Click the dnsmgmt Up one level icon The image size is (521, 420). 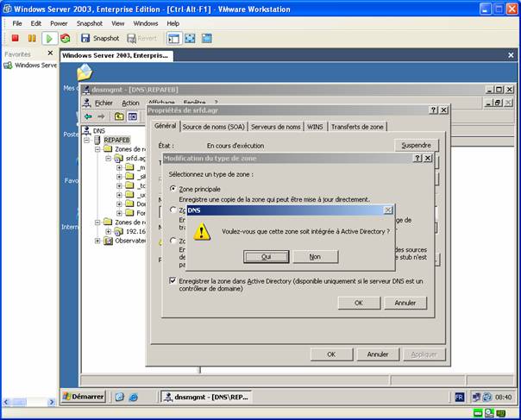click(x=119, y=116)
